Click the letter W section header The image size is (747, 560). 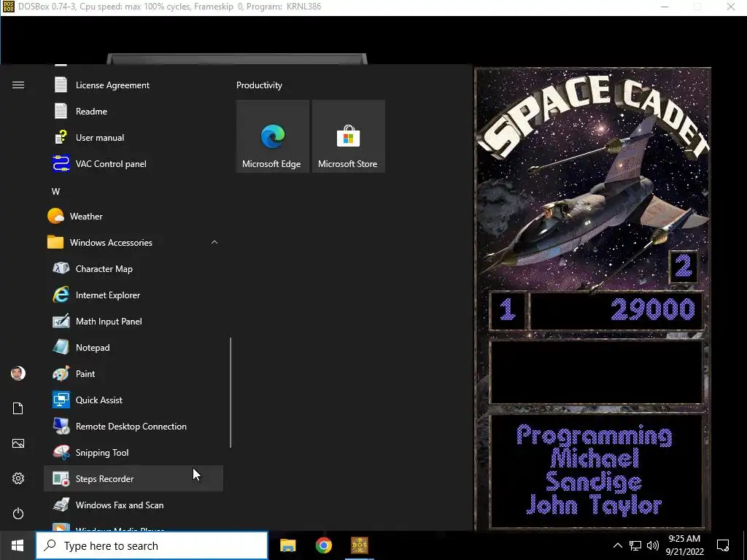(x=55, y=192)
